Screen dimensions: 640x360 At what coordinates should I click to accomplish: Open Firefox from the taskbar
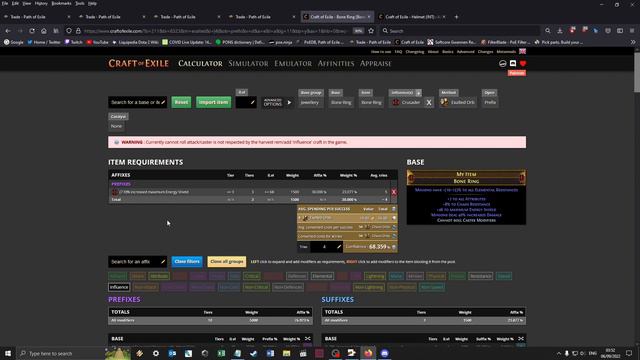coord(368,353)
